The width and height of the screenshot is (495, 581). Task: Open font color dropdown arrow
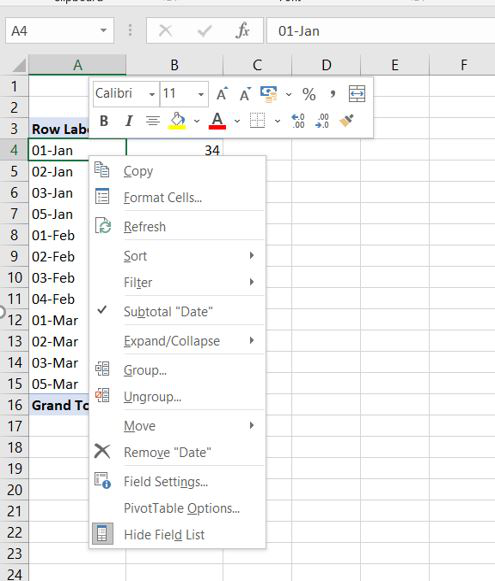coord(237,121)
